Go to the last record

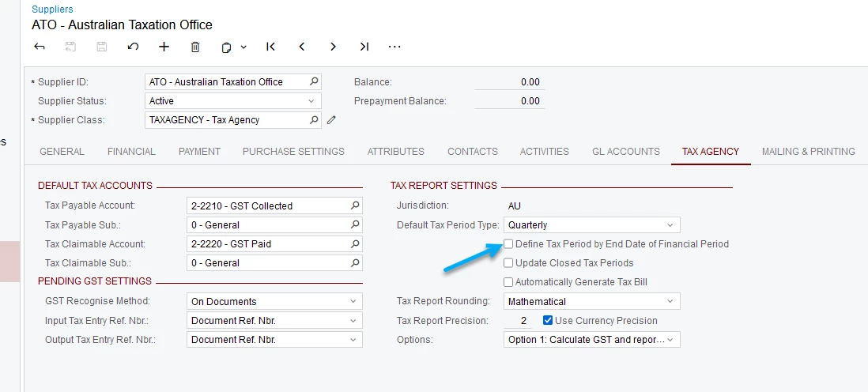pos(364,47)
